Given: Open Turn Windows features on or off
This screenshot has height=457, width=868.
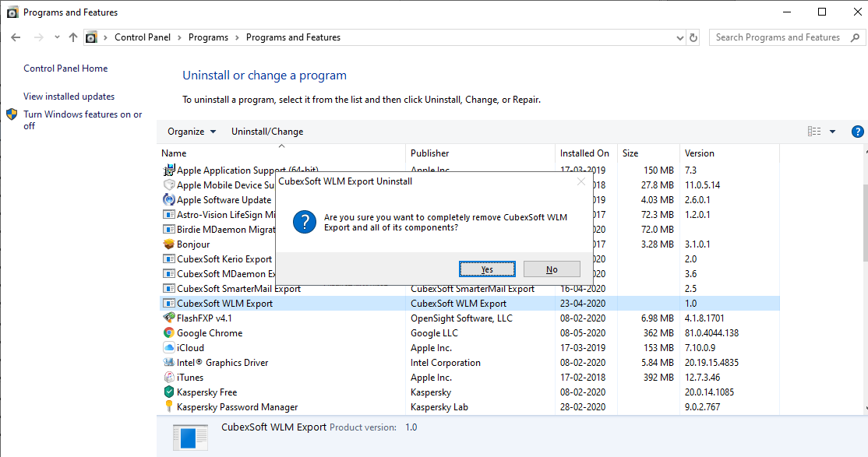Looking at the screenshot, I should 83,120.
